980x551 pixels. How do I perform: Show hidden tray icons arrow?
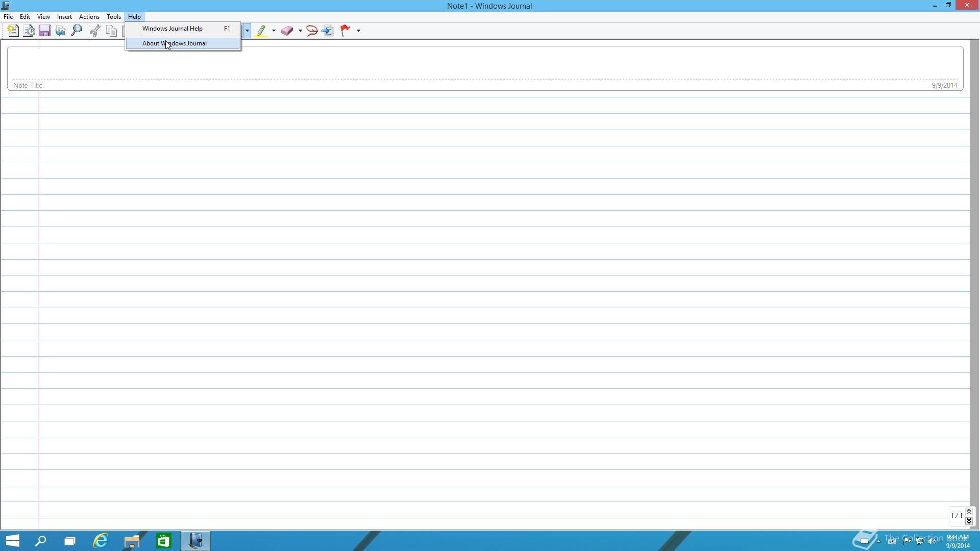click(x=878, y=541)
